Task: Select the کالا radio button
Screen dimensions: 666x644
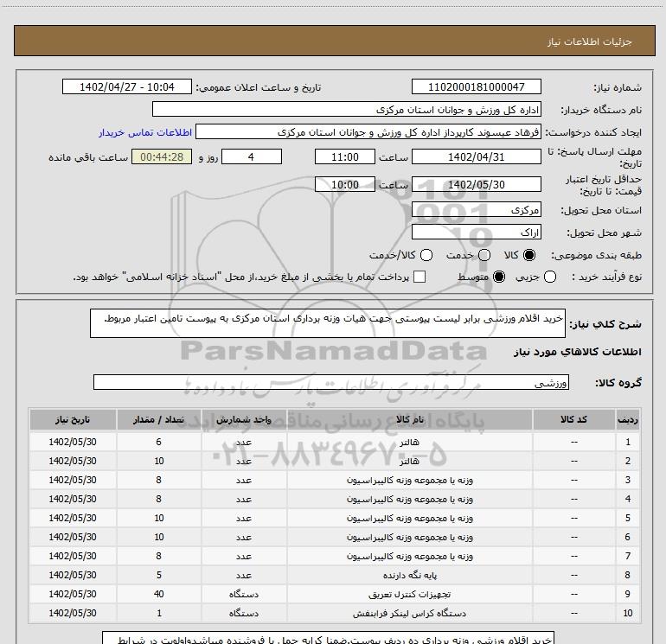Action: (529, 255)
